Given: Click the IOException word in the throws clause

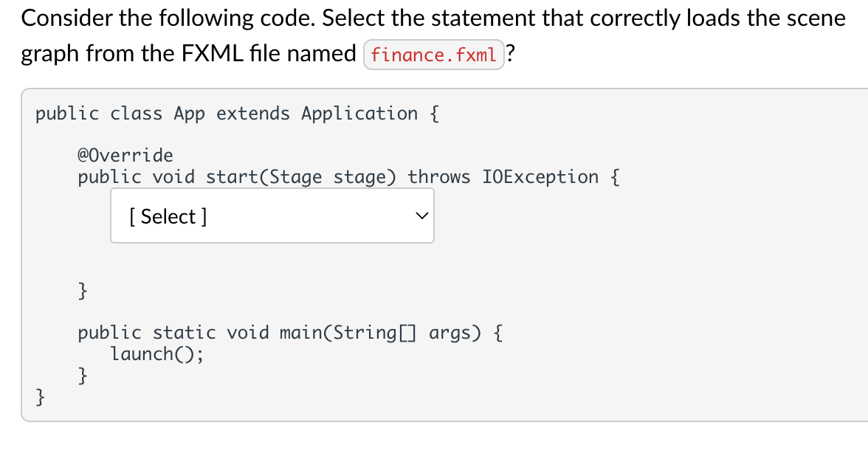Looking at the screenshot, I should point(540,177).
